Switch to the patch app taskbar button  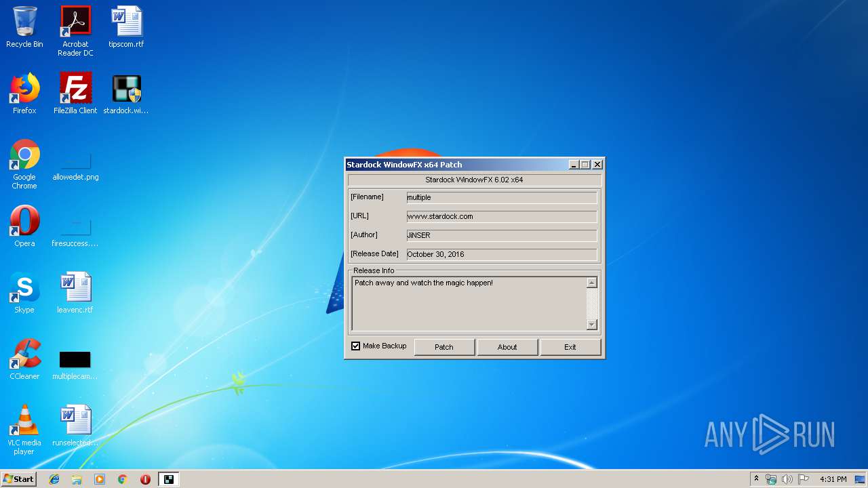(x=169, y=479)
